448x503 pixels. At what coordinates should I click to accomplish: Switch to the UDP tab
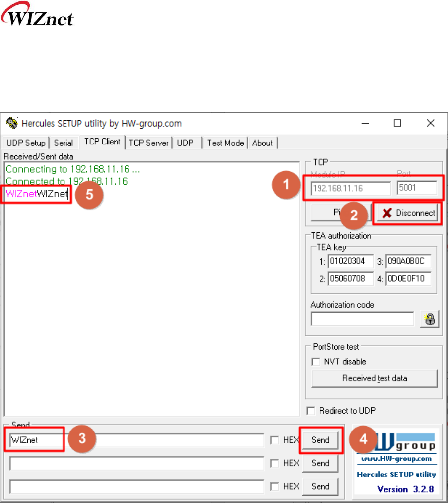(x=185, y=143)
